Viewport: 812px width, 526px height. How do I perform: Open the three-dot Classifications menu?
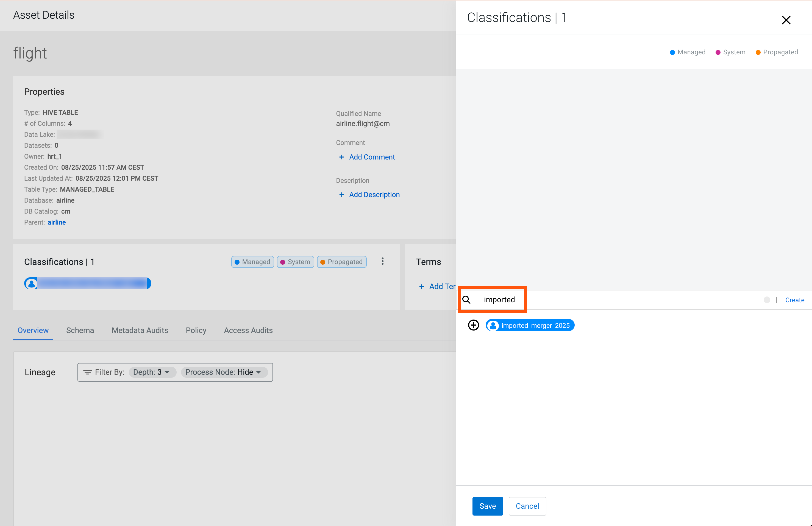click(x=382, y=261)
